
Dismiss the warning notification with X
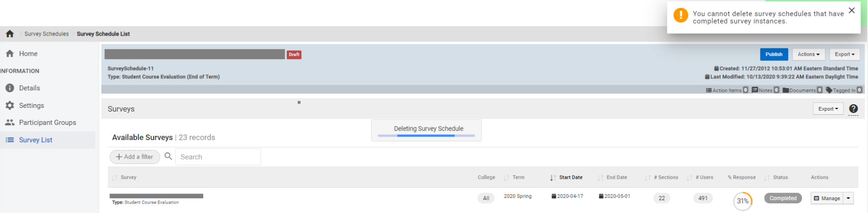point(852,11)
